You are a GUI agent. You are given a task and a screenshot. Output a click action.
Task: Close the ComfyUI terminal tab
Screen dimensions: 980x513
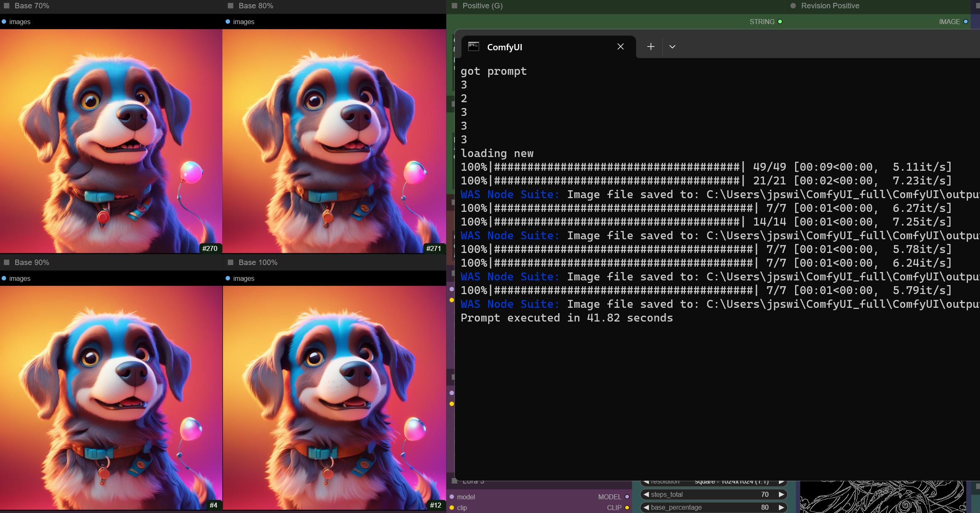click(x=620, y=47)
